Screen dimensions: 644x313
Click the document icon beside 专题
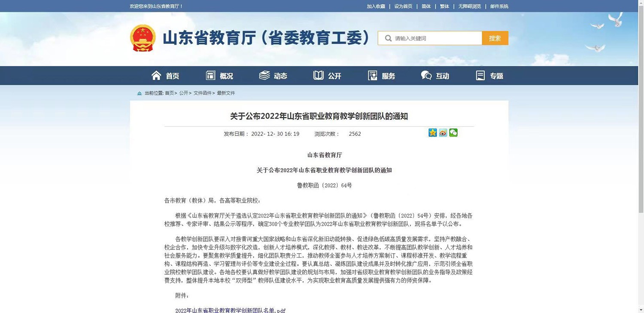click(480, 76)
